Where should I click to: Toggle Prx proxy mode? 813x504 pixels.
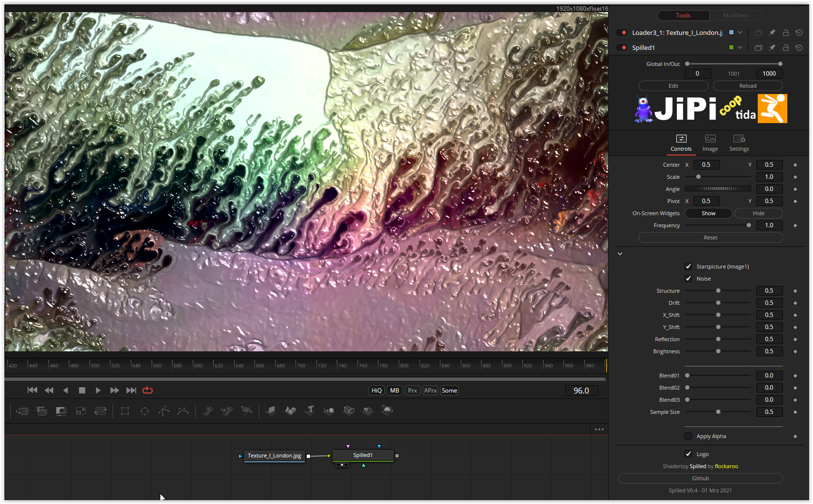click(412, 391)
